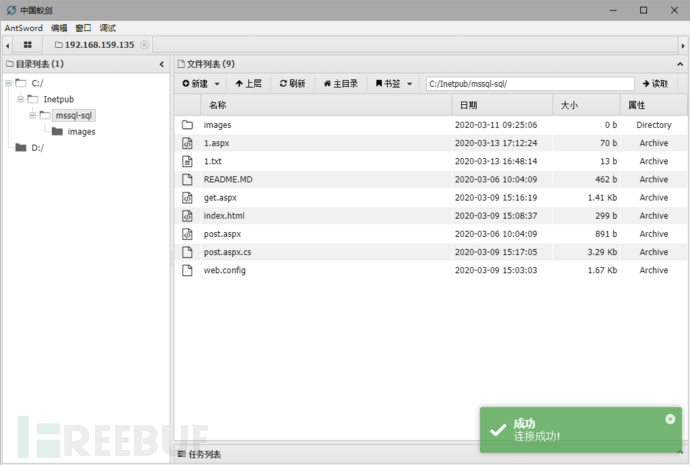Click the post.aspx.cs file icon
Viewport: 690px width, 465px height.
(187, 252)
